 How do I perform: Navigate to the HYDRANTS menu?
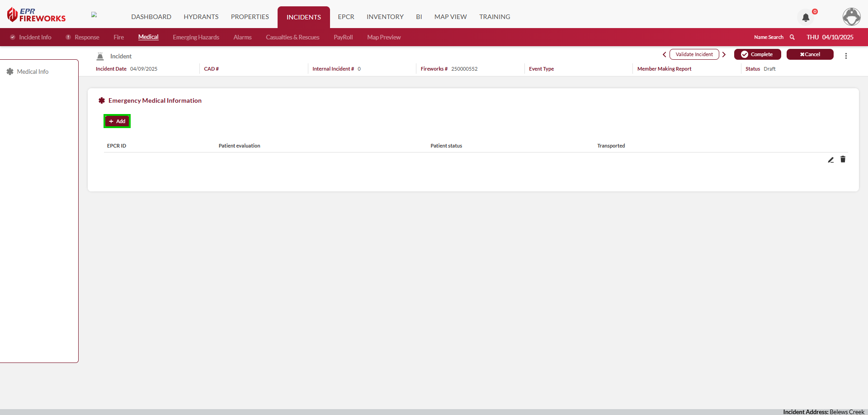coord(201,17)
